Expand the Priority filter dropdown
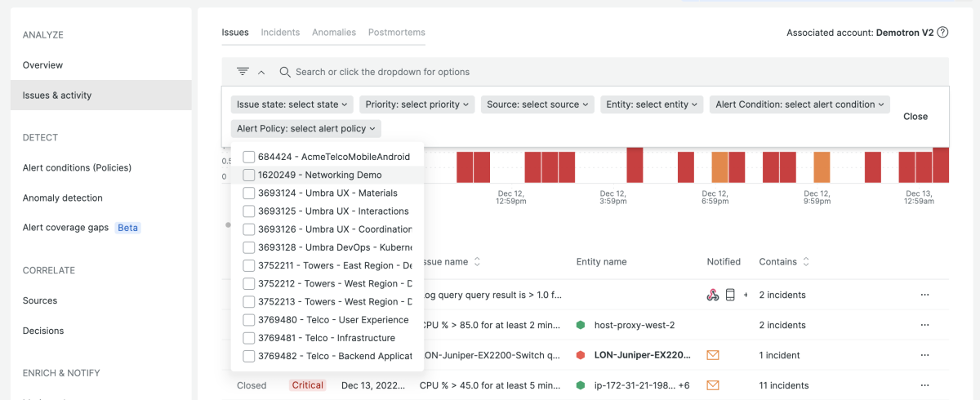The height and width of the screenshot is (400, 980). (417, 104)
